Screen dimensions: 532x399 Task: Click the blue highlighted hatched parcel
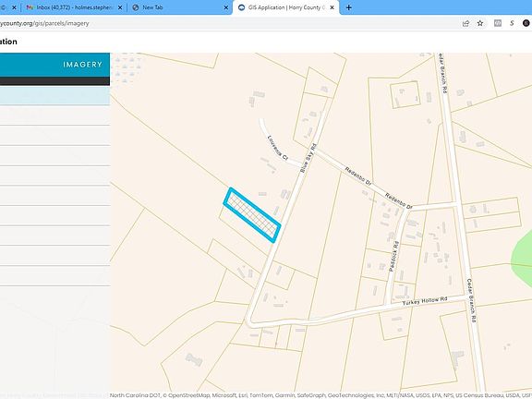tap(252, 215)
